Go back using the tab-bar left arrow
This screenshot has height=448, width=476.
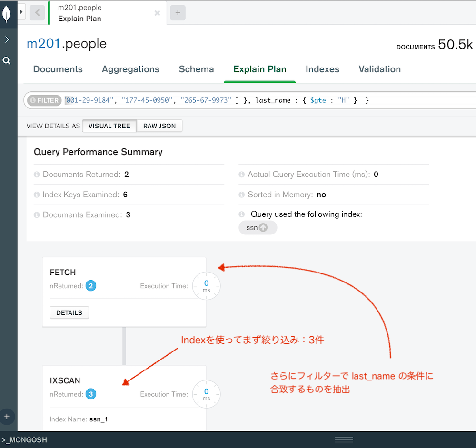pyautogui.click(x=37, y=13)
